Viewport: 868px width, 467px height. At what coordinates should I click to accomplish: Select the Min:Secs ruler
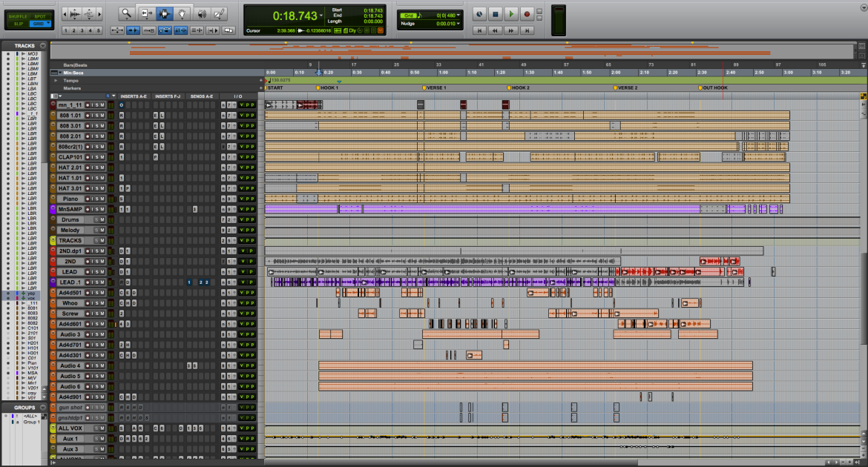[x=73, y=73]
